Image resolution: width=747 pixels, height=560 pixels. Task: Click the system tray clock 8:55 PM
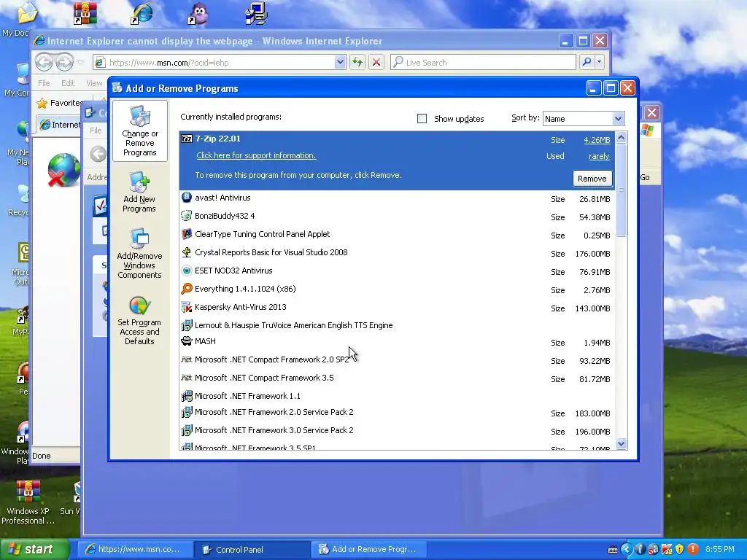point(720,550)
